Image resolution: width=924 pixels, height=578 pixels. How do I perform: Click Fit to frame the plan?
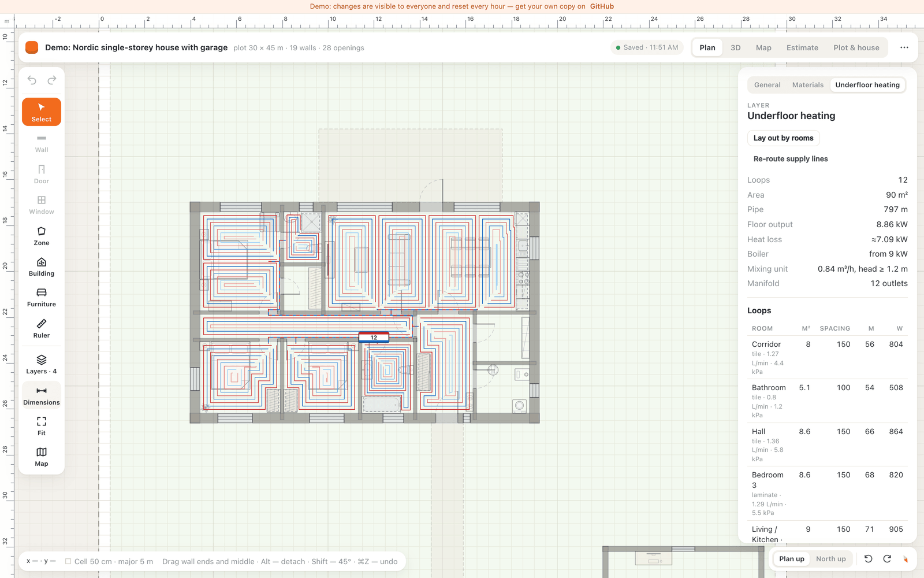pyautogui.click(x=42, y=426)
